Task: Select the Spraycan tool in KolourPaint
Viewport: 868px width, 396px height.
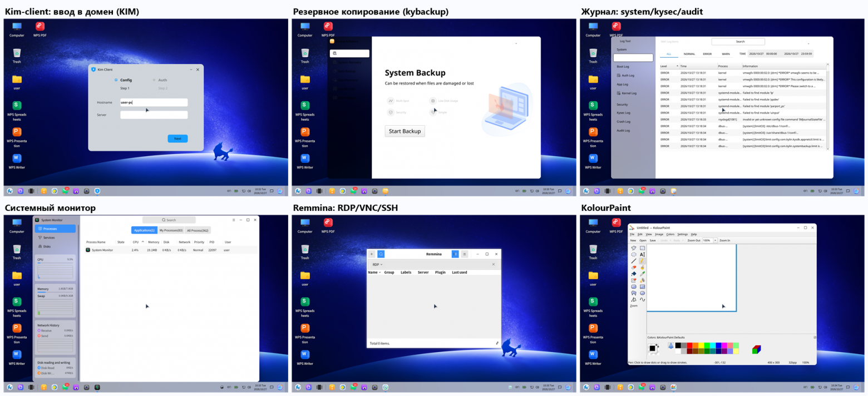Action: 642,280
